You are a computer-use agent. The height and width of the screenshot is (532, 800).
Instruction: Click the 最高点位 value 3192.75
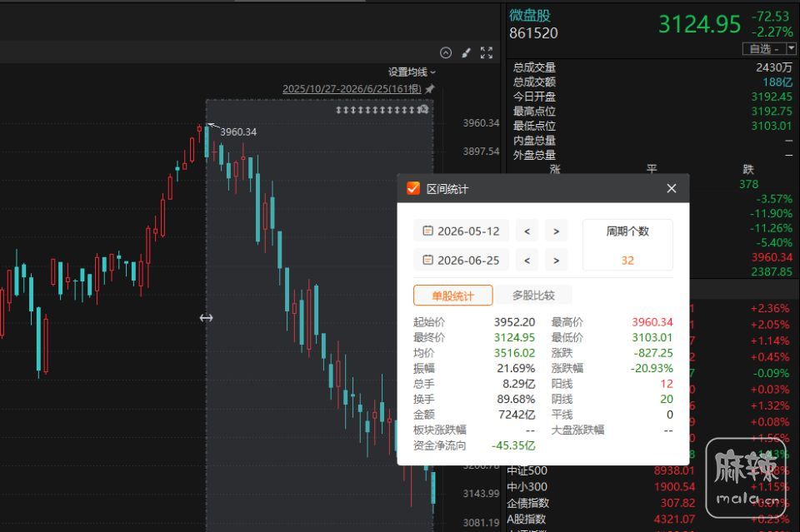[x=772, y=111]
